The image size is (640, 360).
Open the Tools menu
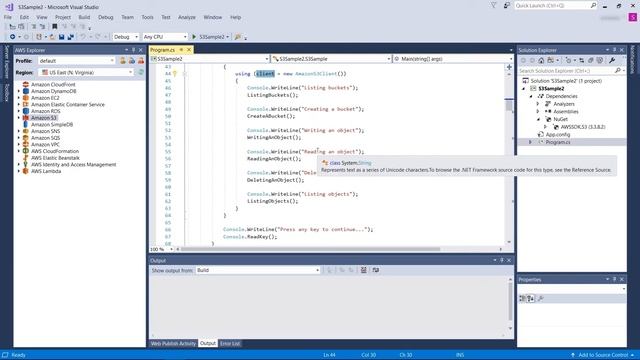coord(147,17)
